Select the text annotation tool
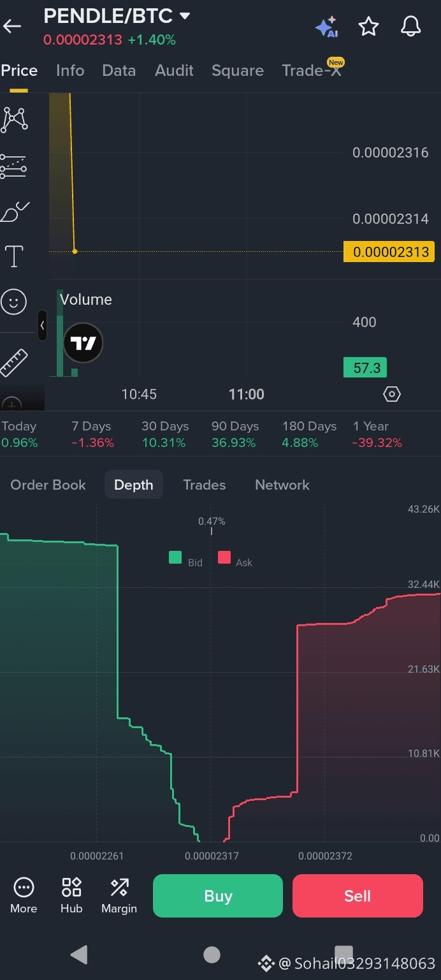441x980 pixels. (14, 256)
